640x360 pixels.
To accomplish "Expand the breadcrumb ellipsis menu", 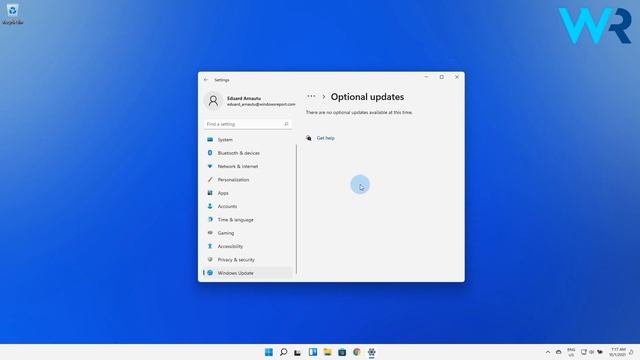I will (311, 96).
